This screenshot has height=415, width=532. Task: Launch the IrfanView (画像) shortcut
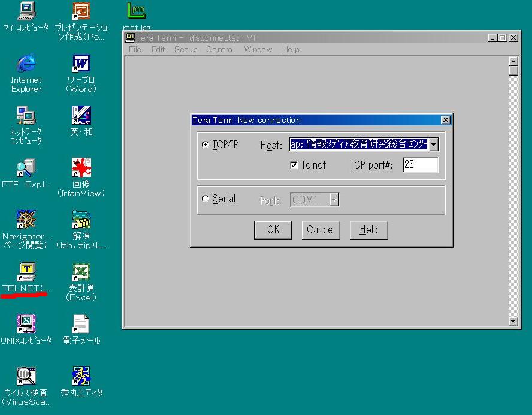(81, 167)
